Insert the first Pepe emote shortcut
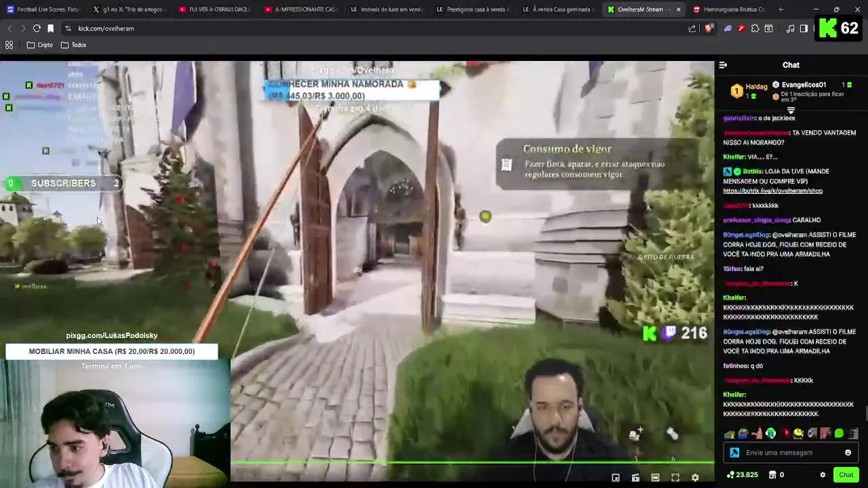 (x=729, y=434)
